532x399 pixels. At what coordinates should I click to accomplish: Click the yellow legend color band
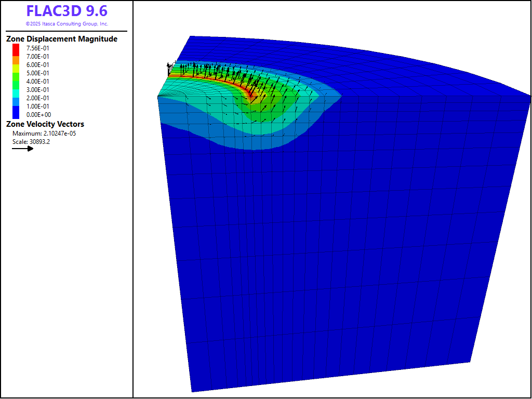[x=16, y=69]
